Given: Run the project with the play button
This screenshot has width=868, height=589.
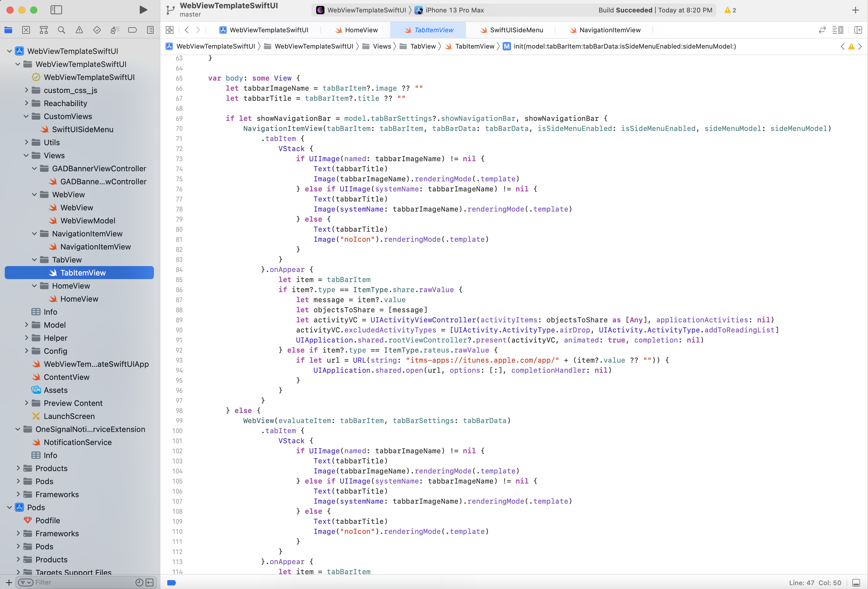Looking at the screenshot, I should 143,10.
